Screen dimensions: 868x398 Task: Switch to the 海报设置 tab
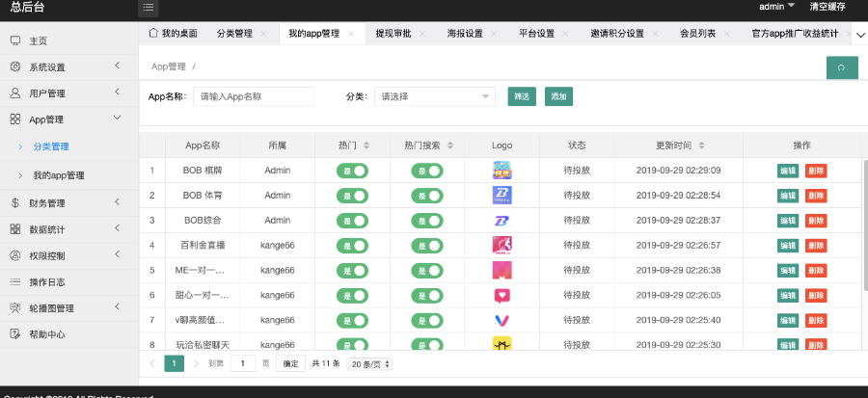(465, 34)
